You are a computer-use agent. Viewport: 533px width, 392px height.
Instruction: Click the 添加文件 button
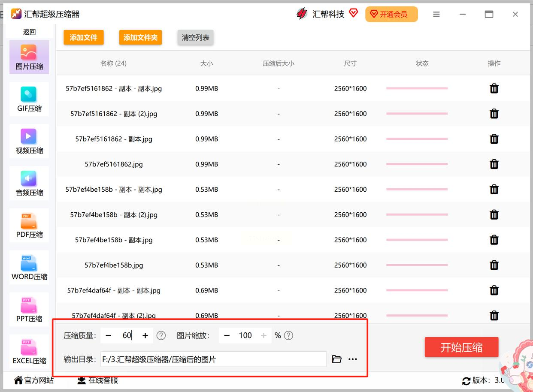(84, 37)
